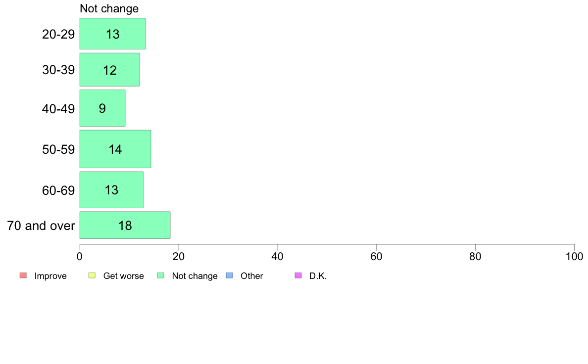Click the Get worse legend label
This screenshot has height=364, width=588.
[x=123, y=276]
